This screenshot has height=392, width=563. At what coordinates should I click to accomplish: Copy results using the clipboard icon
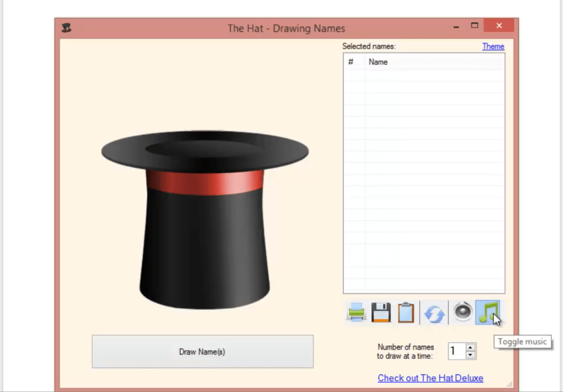tap(406, 313)
